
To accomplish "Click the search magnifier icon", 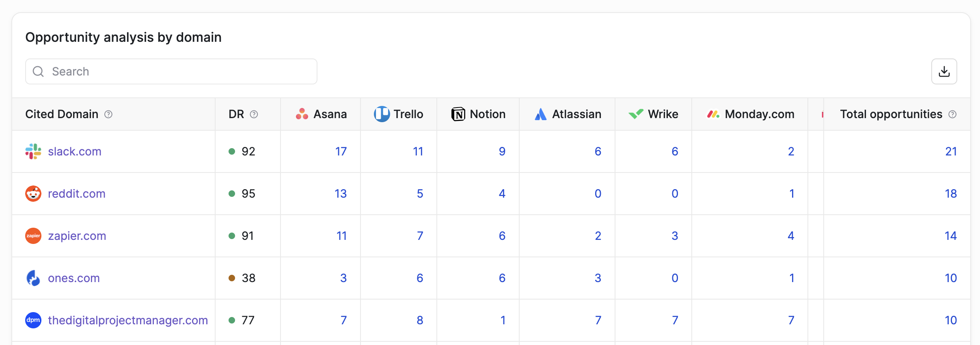I will point(38,71).
